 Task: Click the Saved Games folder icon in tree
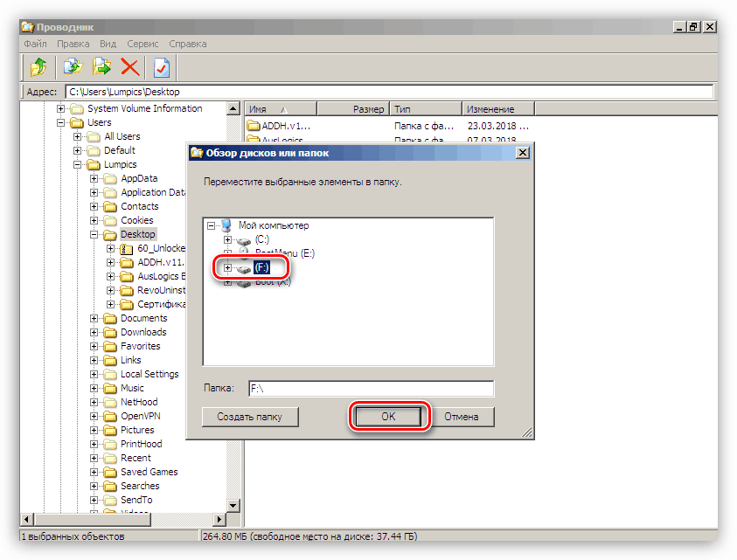pyautogui.click(x=110, y=472)
